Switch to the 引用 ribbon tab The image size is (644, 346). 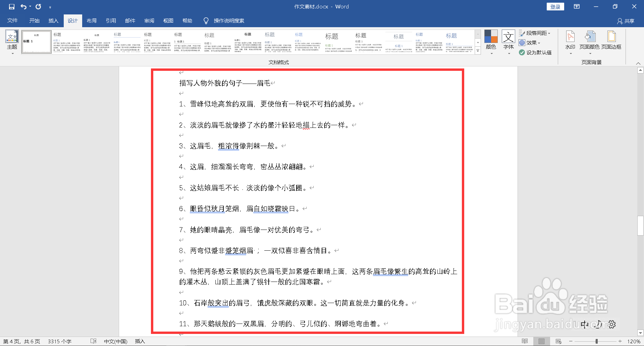111,21
